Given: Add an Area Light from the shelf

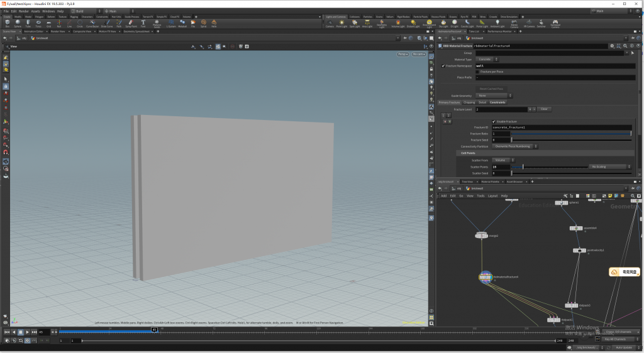Looking at the screenshot, I should click(367, 23).
